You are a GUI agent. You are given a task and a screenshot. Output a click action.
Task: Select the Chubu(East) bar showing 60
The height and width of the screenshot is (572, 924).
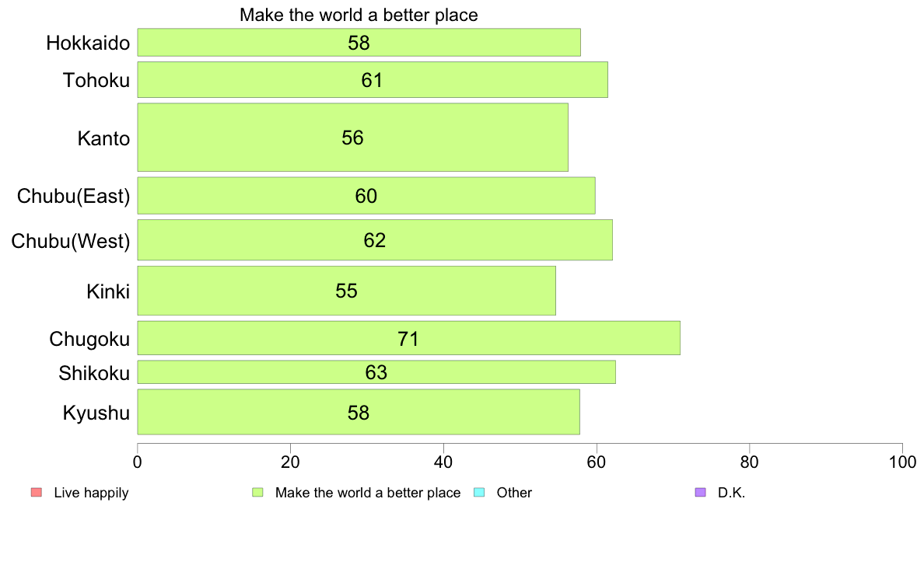pos(366,196)
